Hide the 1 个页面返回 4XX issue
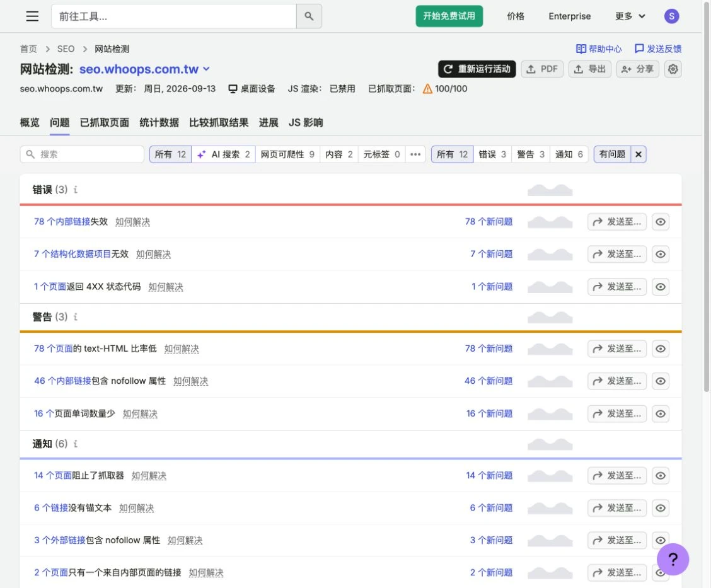Viewport: 711px width, 588px height. point(661,287)
